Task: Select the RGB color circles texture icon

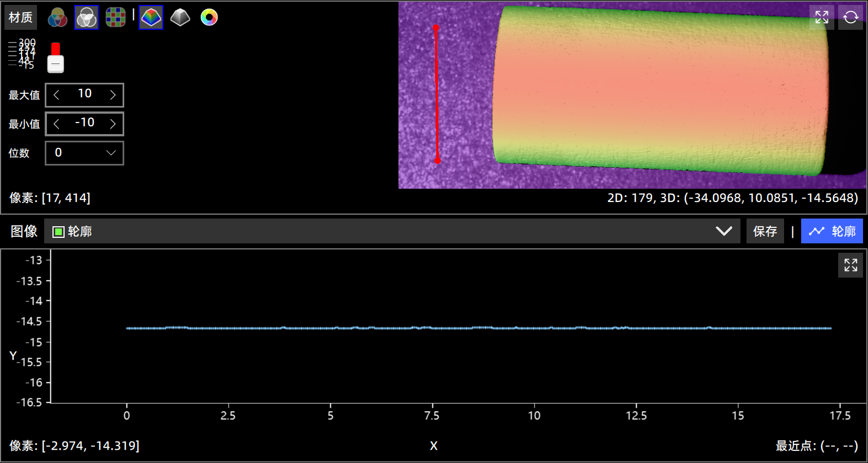Action: tap(57, 18)
